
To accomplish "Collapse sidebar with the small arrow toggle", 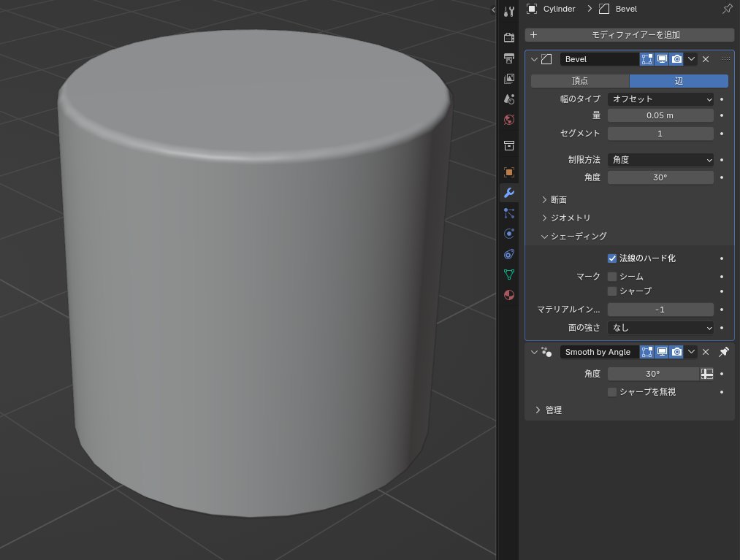I will click(493, 9).
